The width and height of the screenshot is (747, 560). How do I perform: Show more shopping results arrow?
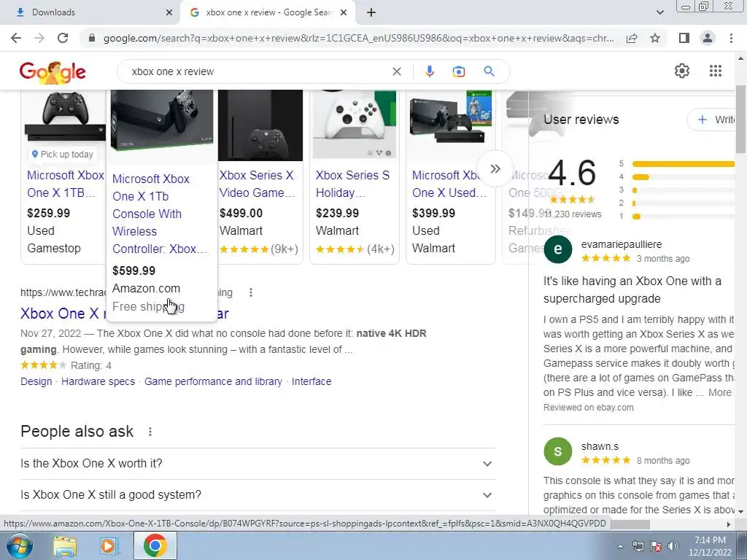tap(495, 168)
